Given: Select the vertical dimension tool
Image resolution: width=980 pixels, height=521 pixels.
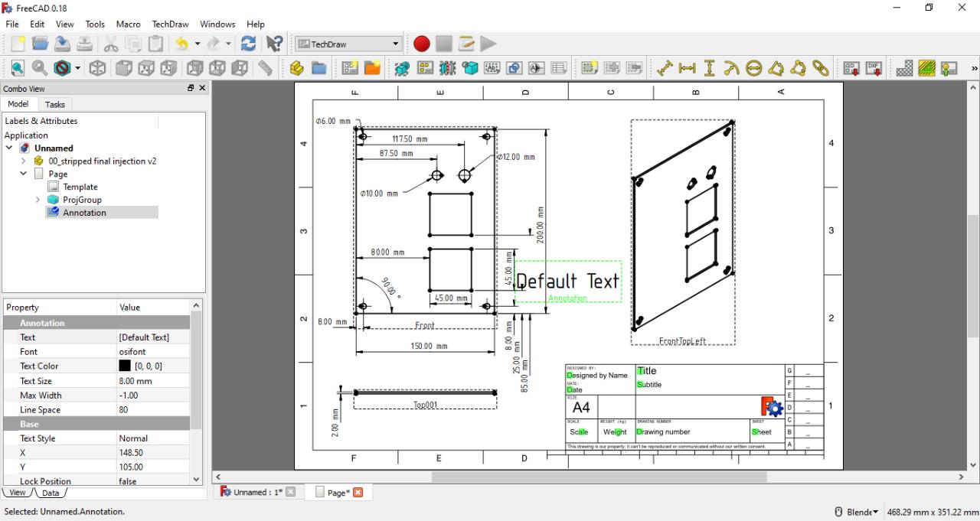Looking at the screenshot, I should [710, 68].
